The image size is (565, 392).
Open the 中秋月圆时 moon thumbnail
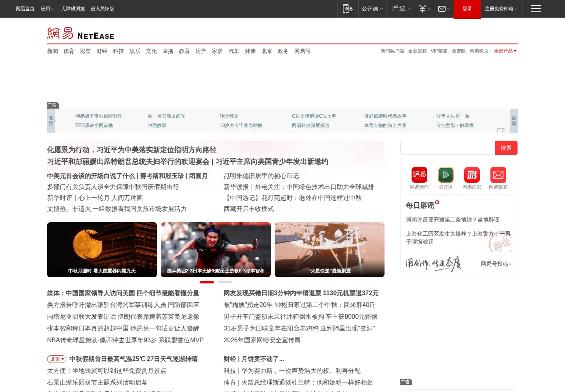[x=102, y=250]
